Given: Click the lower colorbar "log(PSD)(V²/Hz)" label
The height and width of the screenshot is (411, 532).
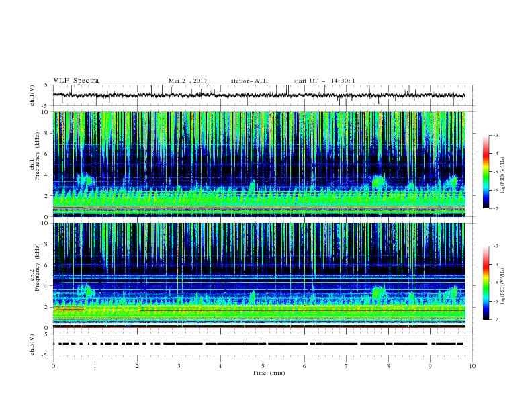Looking at the screenshot, I should 503,285.
